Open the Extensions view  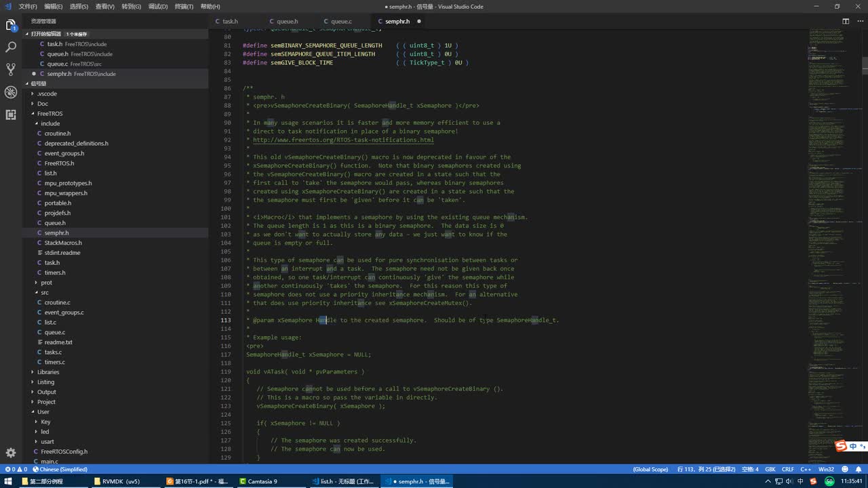[x=10, y=115]
